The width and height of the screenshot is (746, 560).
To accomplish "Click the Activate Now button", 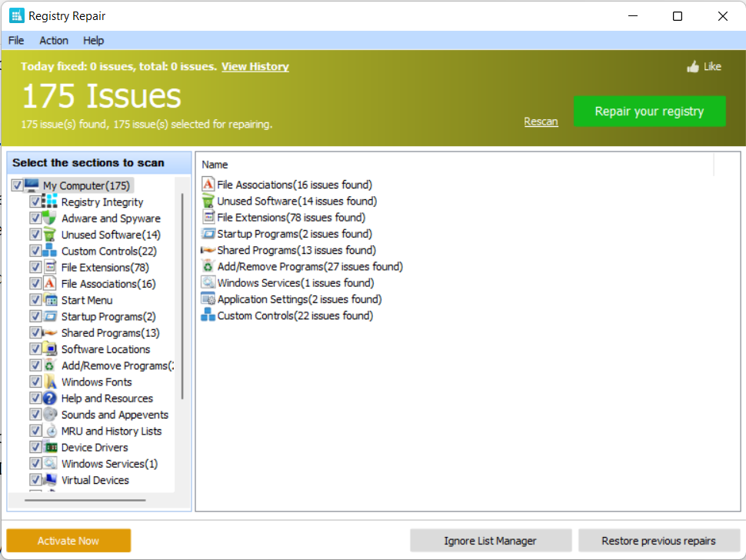I will point(68,541).
